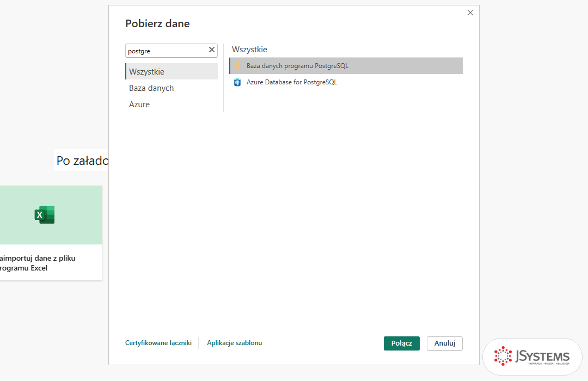Screen dimensions: 588x381
Task: Open the Certyfikowane łączniki link
Action: (158, 343)
